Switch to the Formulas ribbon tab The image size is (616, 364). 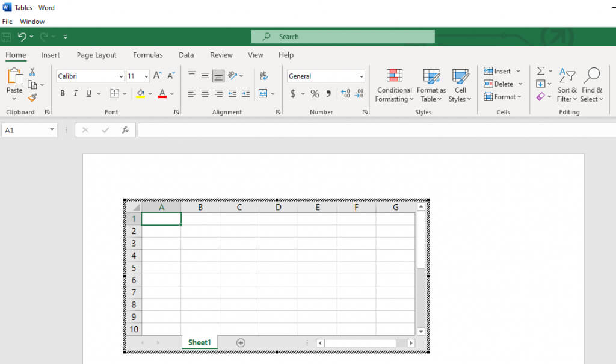coord(148,55)
